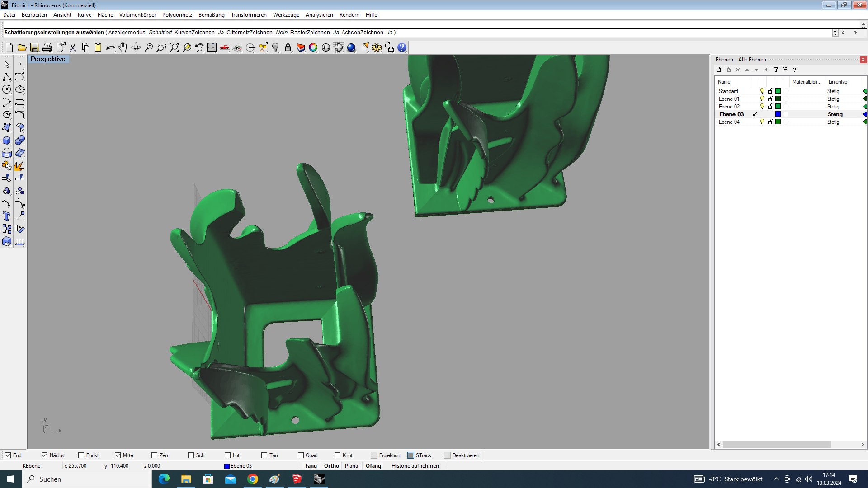
Task: Open options with the gear icon
Action: 377,47
